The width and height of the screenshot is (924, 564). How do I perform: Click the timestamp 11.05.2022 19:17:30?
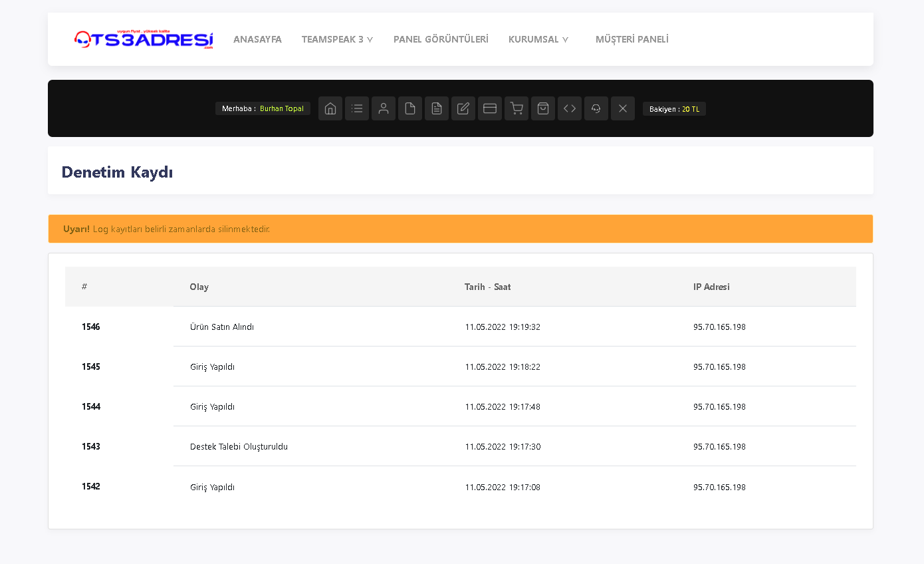[503, 446]
